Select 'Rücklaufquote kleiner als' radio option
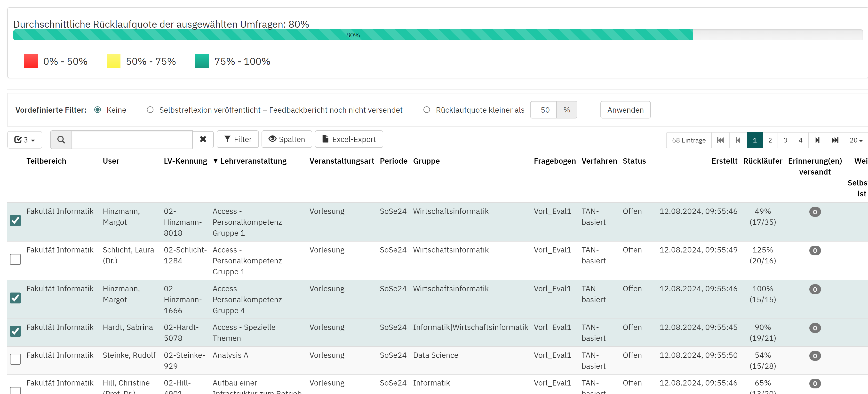 [x=427, y=110]
